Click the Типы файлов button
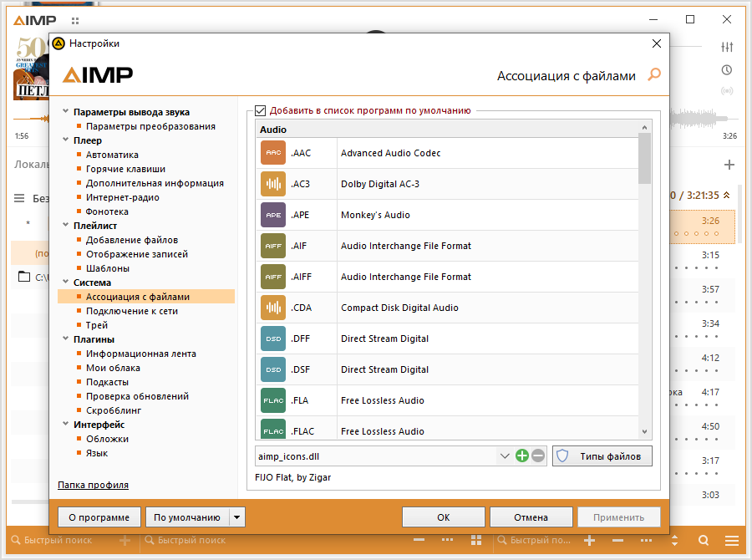 [x=602, y=456]
